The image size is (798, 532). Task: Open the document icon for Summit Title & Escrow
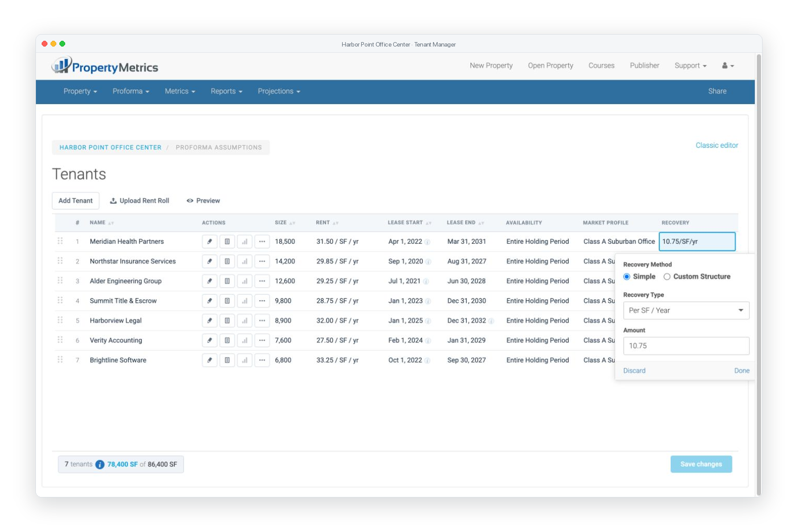click(227, 301)
